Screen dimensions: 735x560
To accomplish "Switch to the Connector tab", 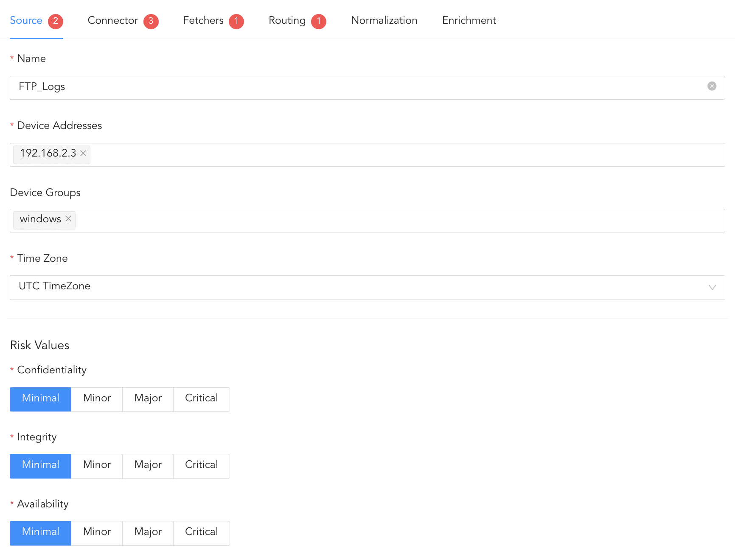I will coord(113,20).
